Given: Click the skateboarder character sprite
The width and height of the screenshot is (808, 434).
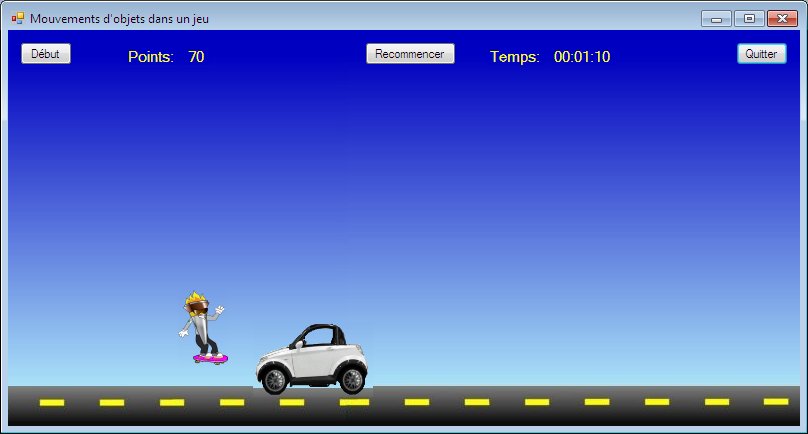Looking at the screenshot, I should pyautogui.click(x=203, y=328).
